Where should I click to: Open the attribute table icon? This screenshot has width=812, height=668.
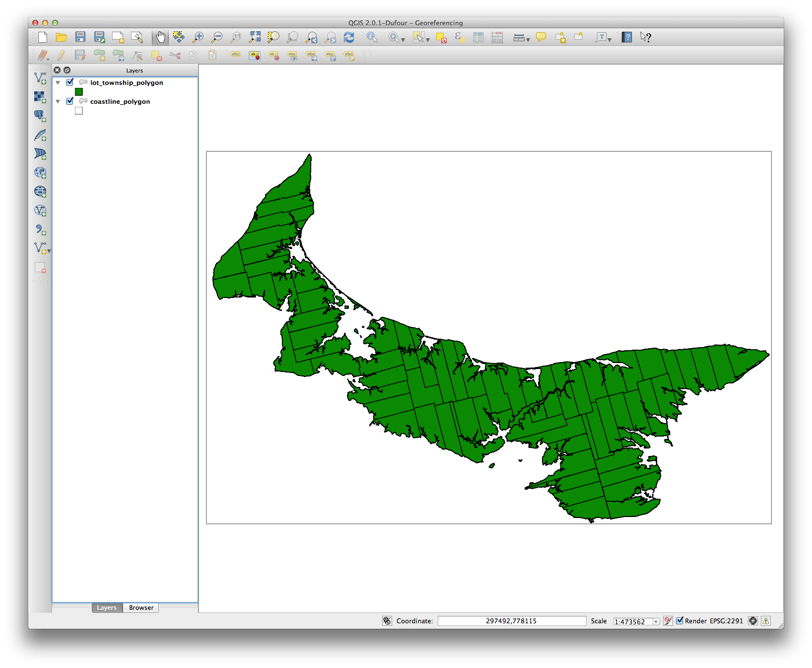pos(478,37)
